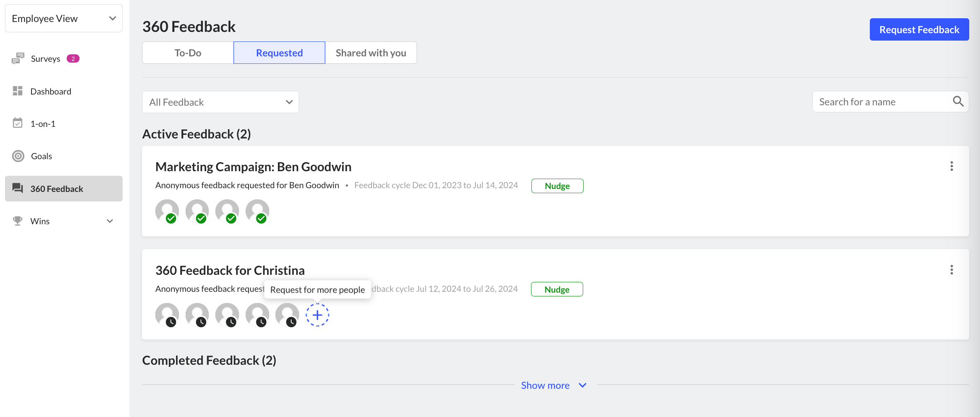The height and width of the screenshot is (417, 980).
Task: Go to Dashboard in sidebar
Action: (64, 91)
